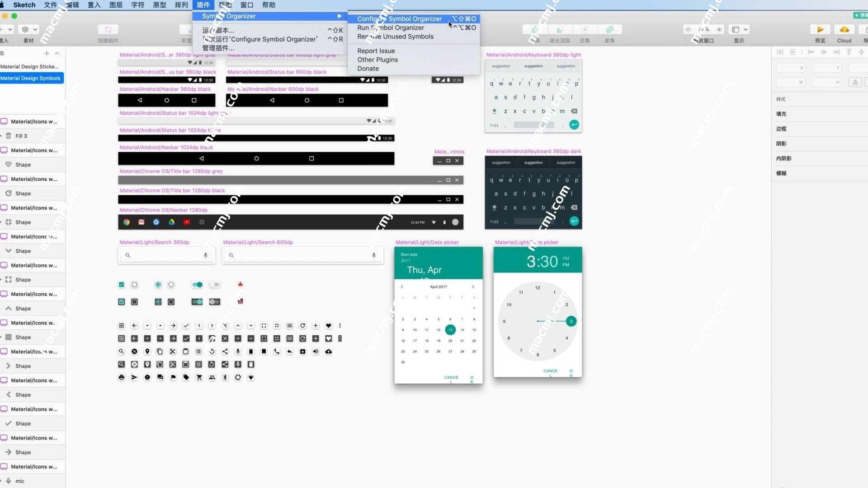Image resolution: width=868 pixels, height=488 pixels.
Task: Select Remove Unused Symbols option
Action: click(395, 36)
